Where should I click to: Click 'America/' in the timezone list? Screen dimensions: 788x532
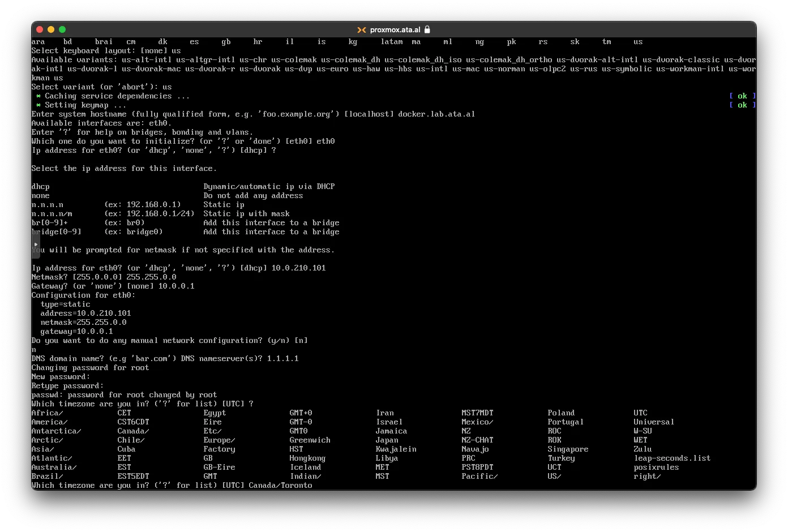(x=50, y=422)
